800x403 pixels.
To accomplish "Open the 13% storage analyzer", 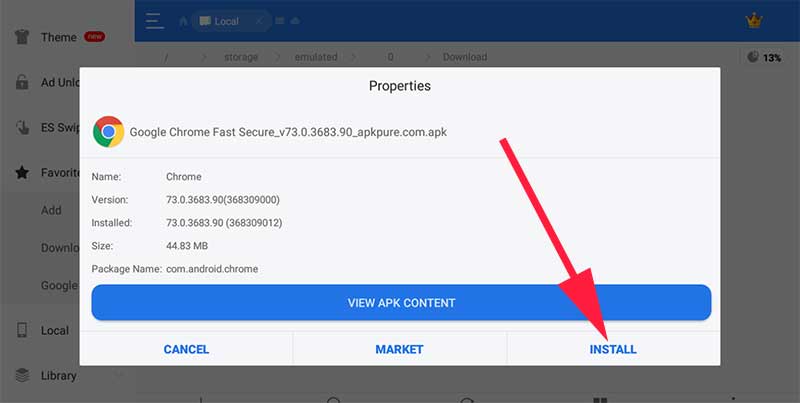I will pyautogui.click(x=764, y=57).
